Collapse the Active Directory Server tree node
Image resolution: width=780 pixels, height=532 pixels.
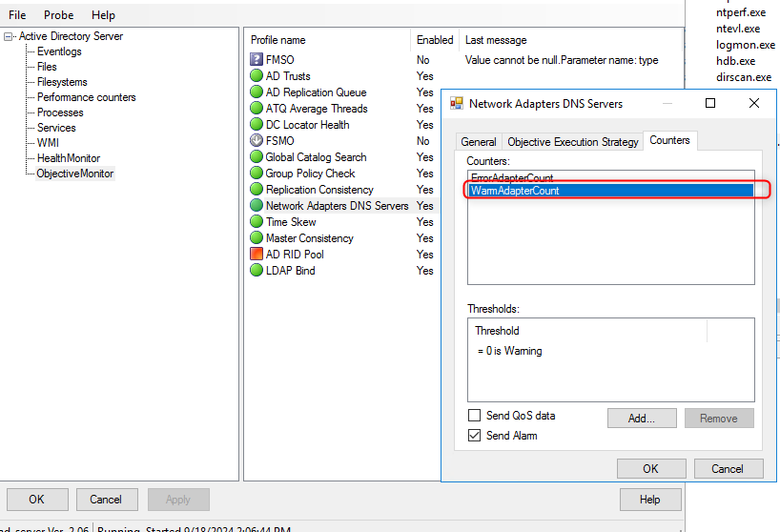(10, 36)
